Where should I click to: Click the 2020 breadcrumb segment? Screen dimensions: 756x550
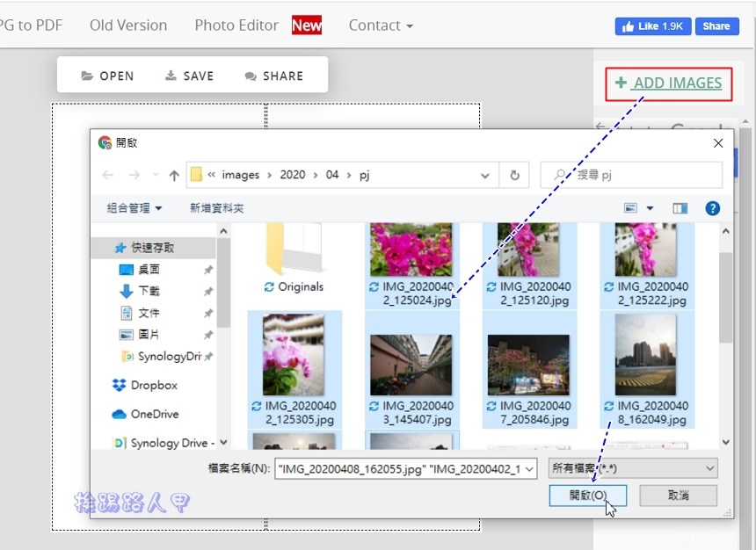[293, 175]
